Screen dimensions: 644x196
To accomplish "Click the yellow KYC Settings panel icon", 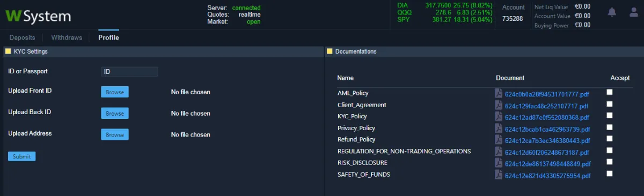I will (8, 51).
